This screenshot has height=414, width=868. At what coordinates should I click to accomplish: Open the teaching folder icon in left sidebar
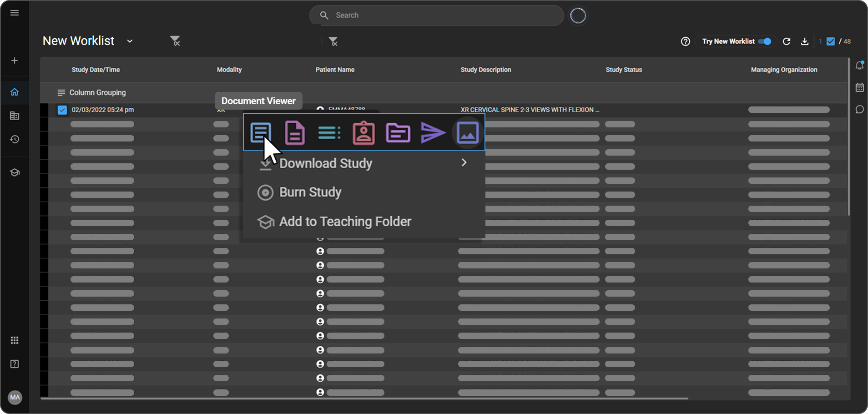coord(15,173)
